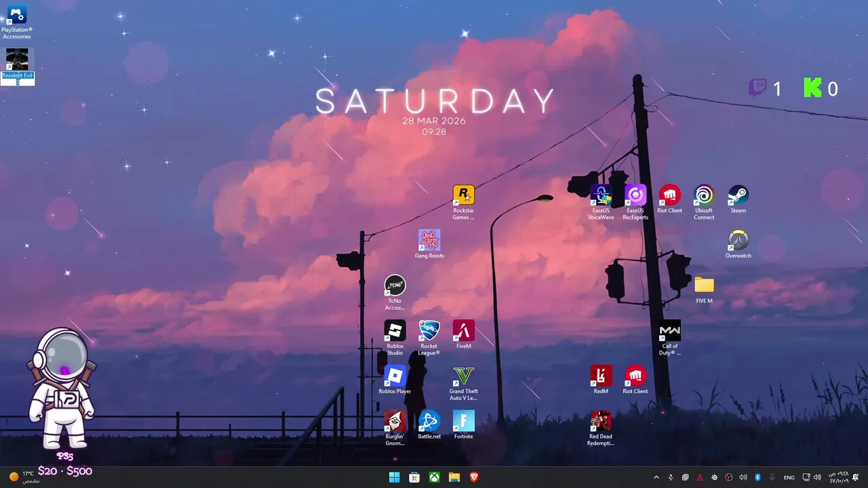The width and height of the screenshot is (868, 488).
Task: Select the Burglin' Gnomes shortcut
Action: [x=395, y=428]
